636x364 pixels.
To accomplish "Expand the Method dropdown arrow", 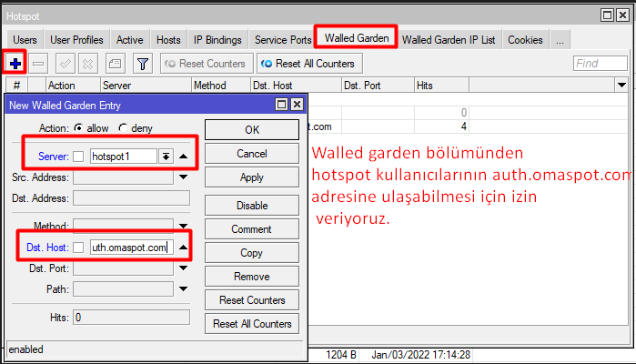I will [x=166, y=225].
